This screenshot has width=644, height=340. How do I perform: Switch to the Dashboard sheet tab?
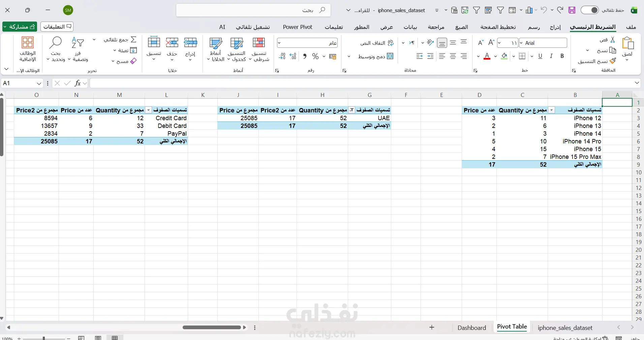[x=472, y=328]
